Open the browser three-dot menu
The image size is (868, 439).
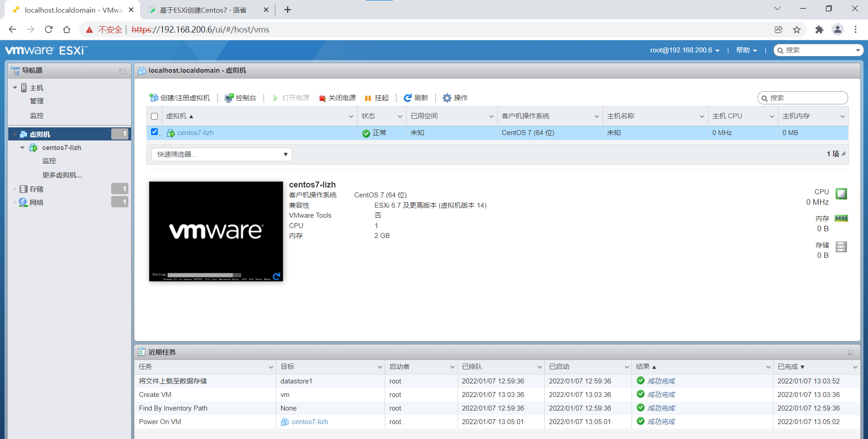point(855,29)
